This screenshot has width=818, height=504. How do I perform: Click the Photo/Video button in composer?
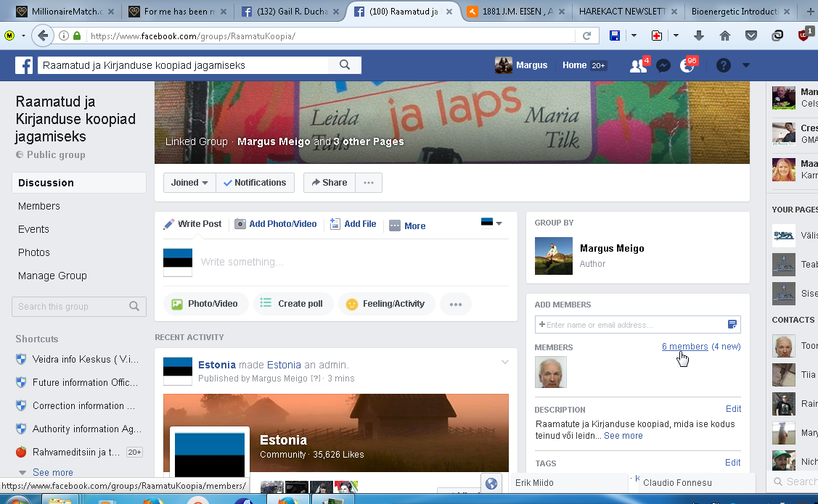(205, 304)
